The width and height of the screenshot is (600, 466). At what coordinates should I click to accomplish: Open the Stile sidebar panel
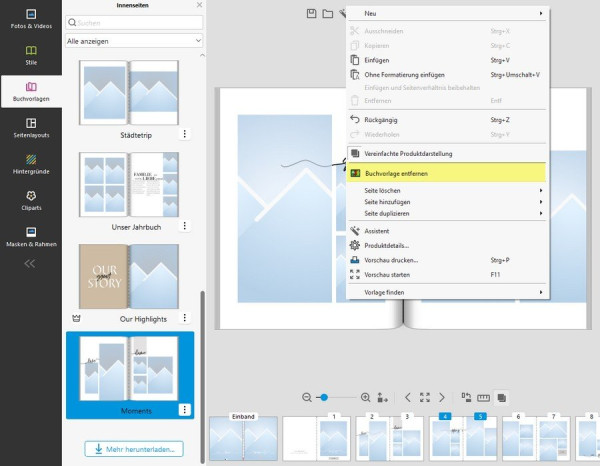[x=31, y=55]
